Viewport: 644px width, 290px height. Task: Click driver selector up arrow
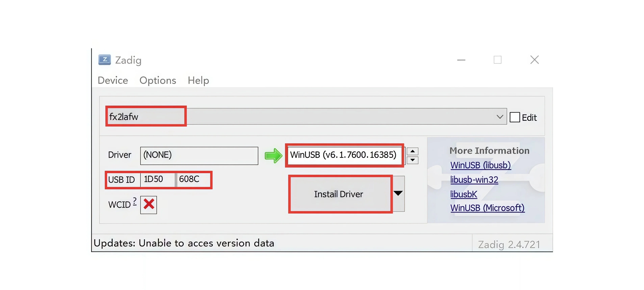413,151
